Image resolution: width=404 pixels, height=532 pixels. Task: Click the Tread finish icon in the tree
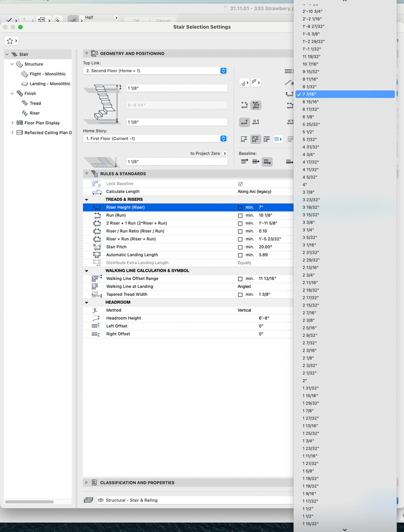(x=25, y=103)
